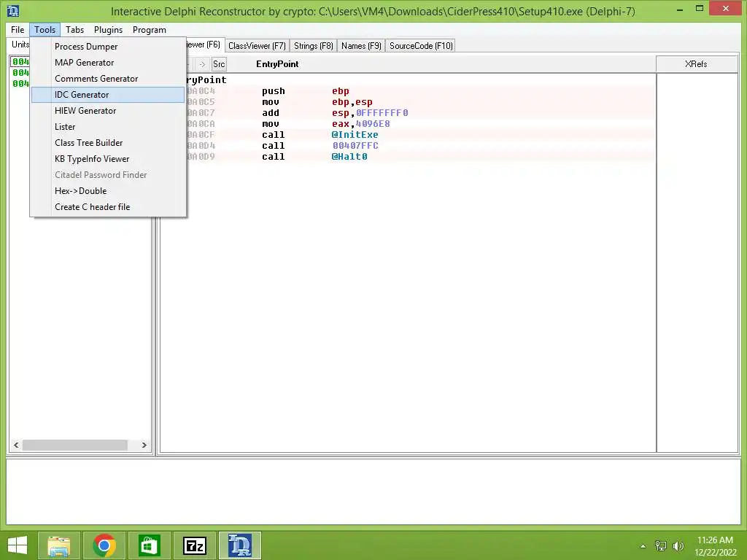The height and width of the screenshot is (560, 747).
Task: Open File Explorer from taskbar
Action: point(59,545)
